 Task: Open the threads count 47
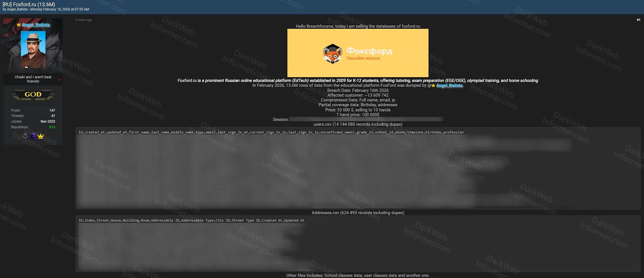[53, 116]
